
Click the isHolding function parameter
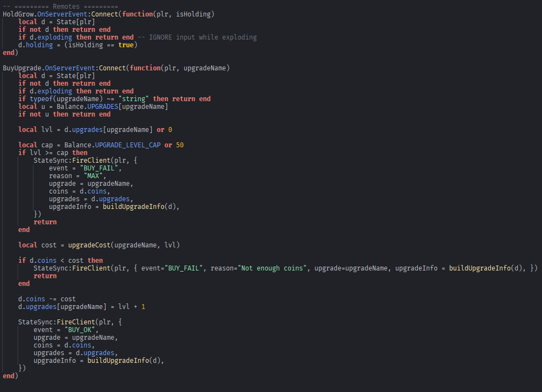click(x=196, y=13)
